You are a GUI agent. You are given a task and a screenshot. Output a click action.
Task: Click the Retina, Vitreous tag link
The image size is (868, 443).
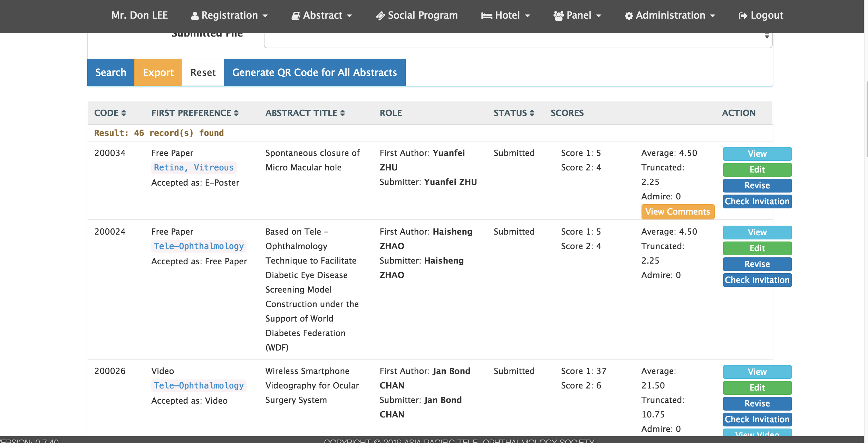point(194,168)
